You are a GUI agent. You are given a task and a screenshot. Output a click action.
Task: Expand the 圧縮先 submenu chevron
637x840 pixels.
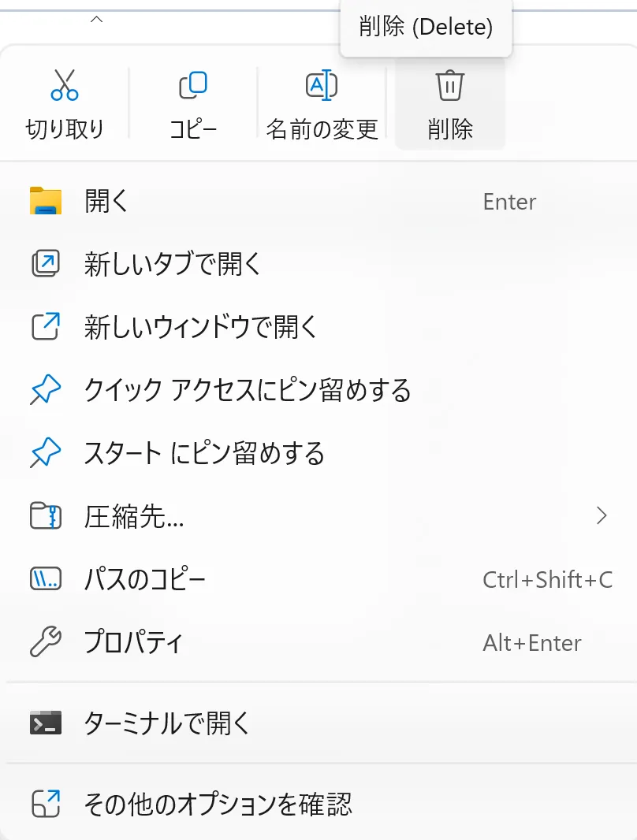tap(602, 517)
